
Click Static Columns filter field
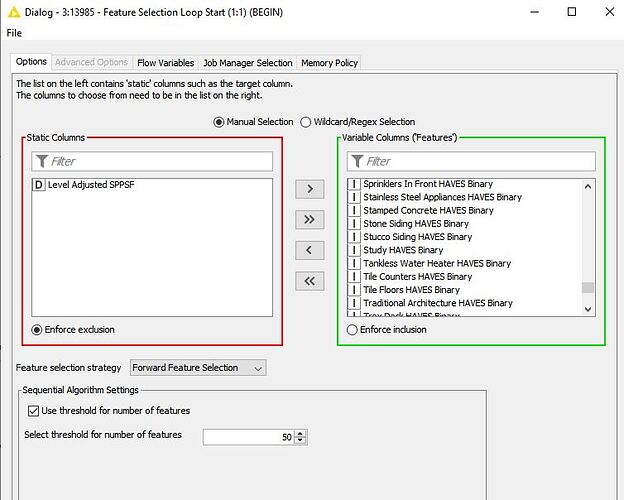152,161
